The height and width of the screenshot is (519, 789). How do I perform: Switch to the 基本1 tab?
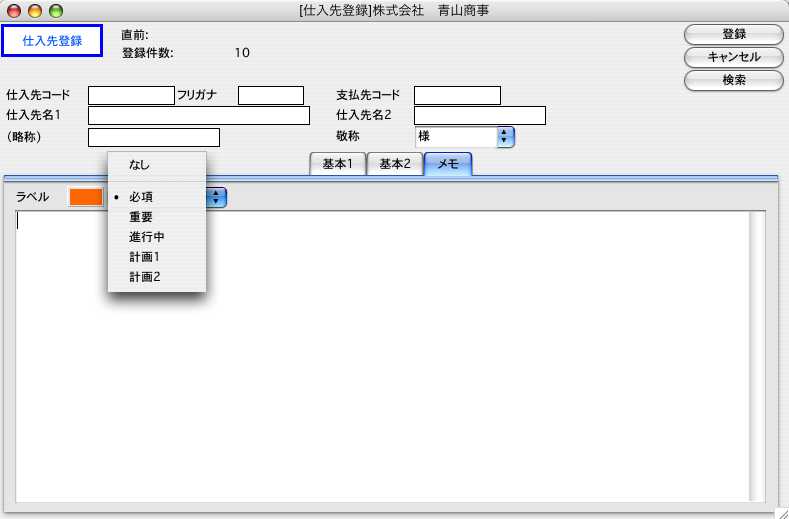coord(338,165)
